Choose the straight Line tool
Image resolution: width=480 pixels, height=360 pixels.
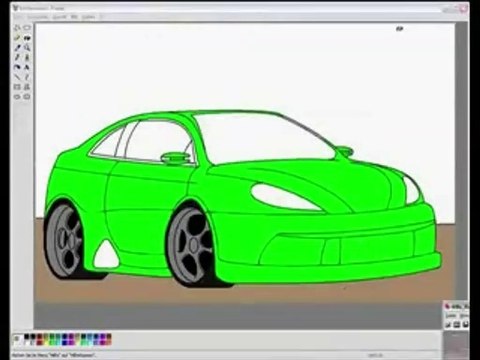pos(17,77)
